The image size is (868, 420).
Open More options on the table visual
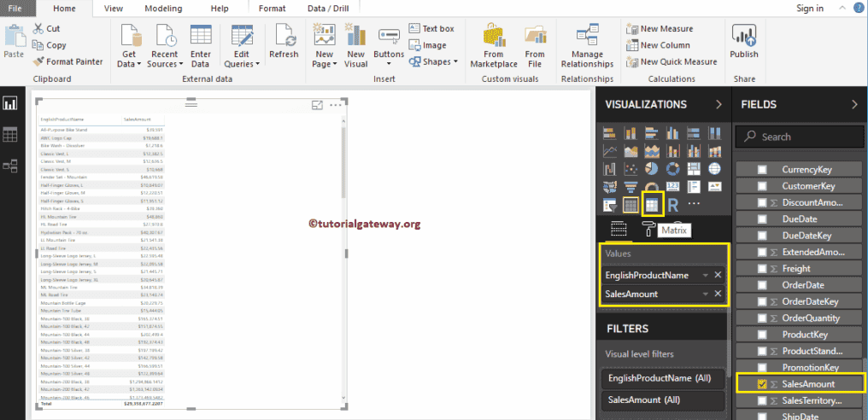[336, 105]
